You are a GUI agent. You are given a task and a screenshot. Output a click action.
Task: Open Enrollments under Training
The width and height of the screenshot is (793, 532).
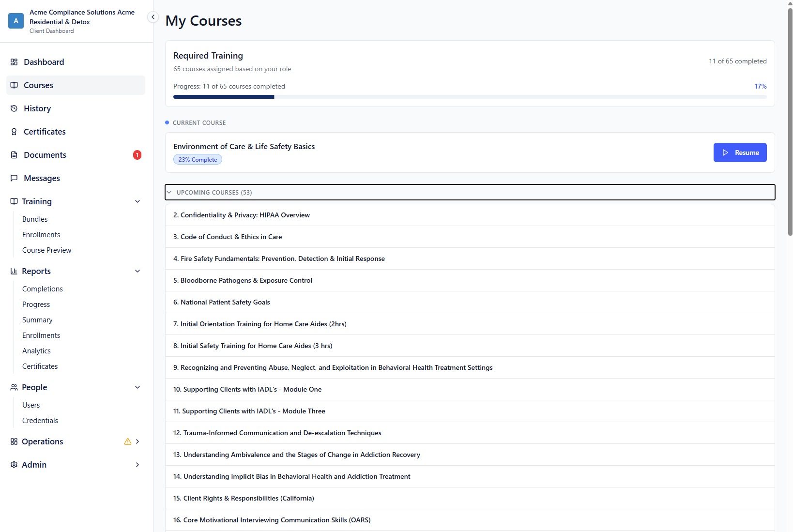[41, 235]
